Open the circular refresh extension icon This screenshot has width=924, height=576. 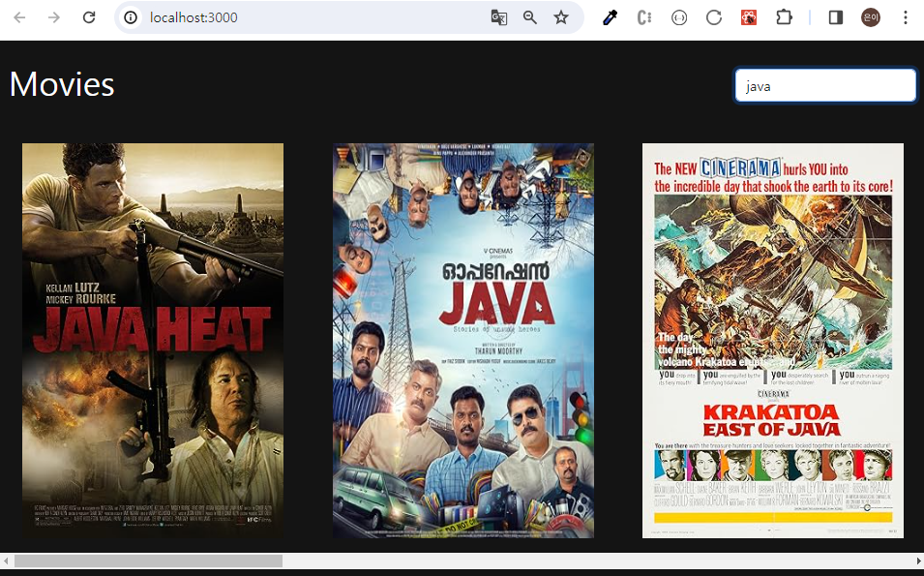pos(714,17)
